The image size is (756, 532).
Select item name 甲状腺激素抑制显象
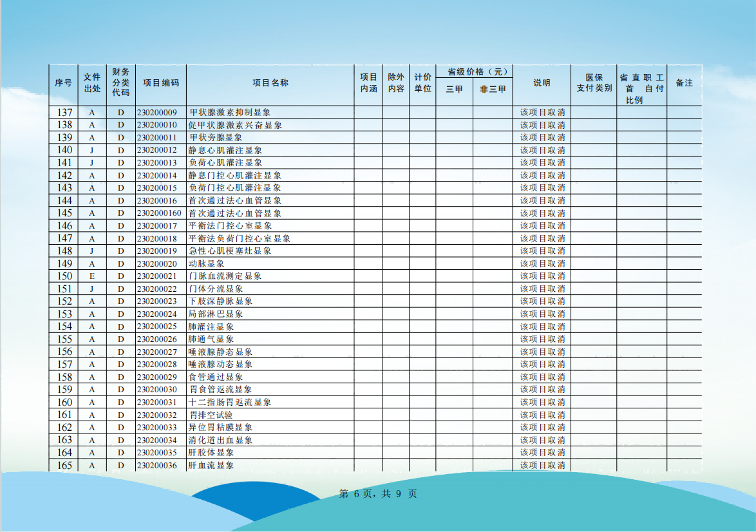[x=230, y=112]
